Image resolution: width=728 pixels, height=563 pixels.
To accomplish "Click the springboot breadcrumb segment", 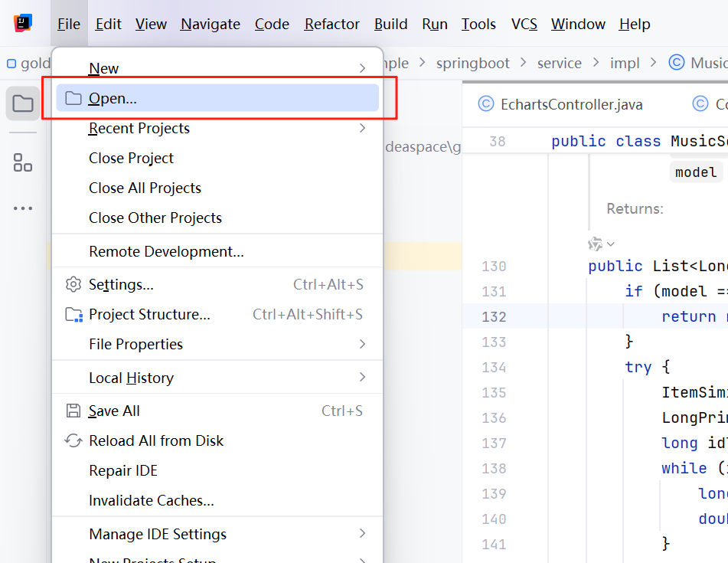I will coord(472,63).
